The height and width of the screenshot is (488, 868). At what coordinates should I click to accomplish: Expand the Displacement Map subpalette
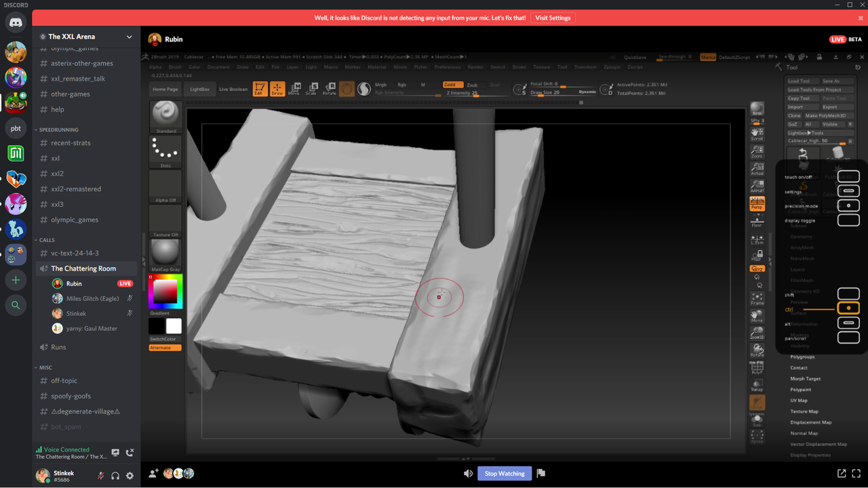(x=810, y=422)
